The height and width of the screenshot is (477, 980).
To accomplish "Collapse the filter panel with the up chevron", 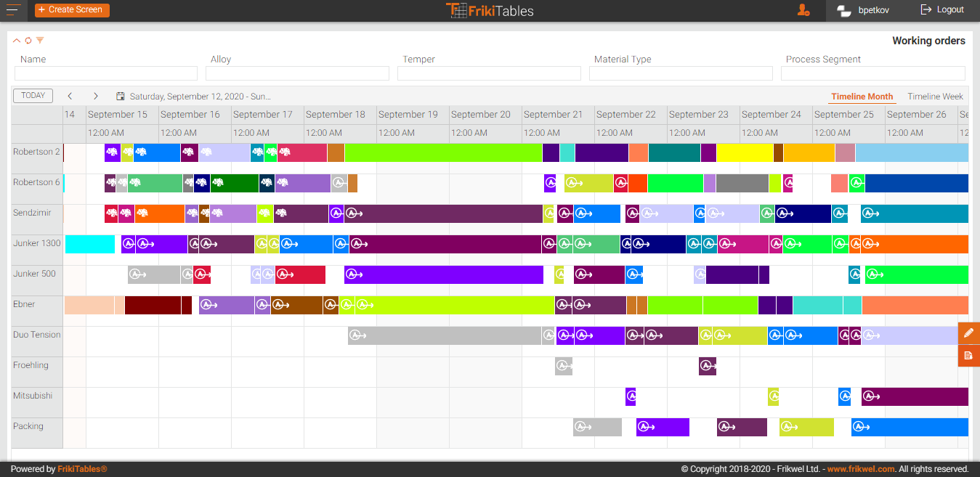I will coord(17,41).
